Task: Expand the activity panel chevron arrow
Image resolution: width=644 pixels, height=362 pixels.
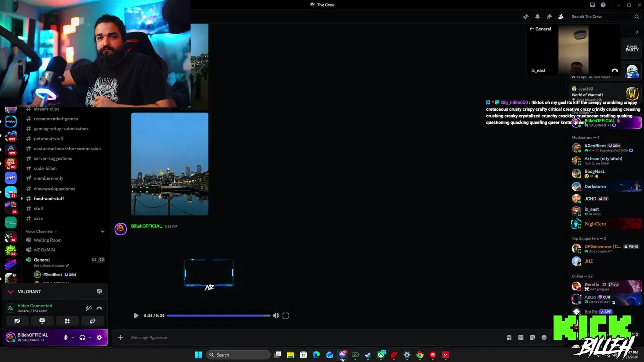Action: click(637, 32)
